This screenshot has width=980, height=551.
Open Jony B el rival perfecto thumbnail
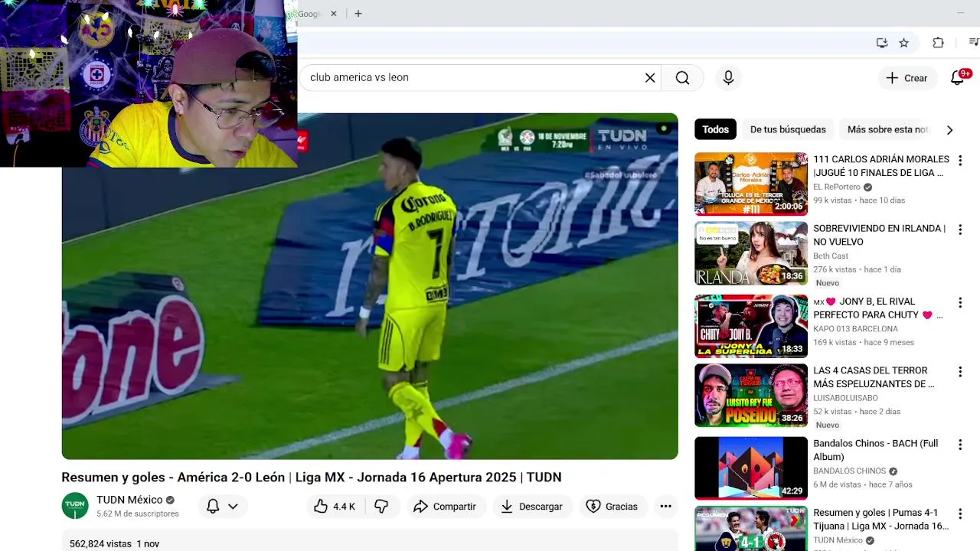pyautogui.click(x=751, y=326)
